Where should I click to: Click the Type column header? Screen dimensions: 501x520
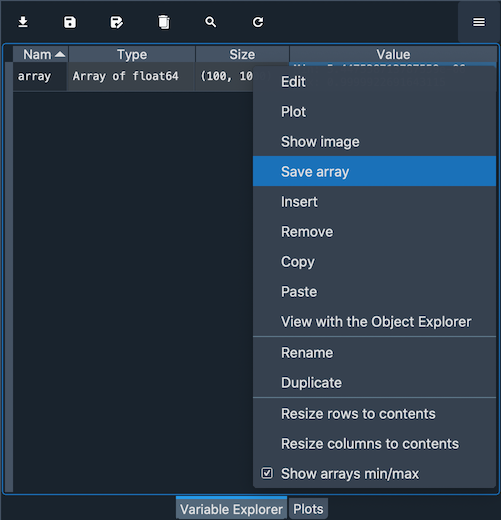[x=132, y=54]
